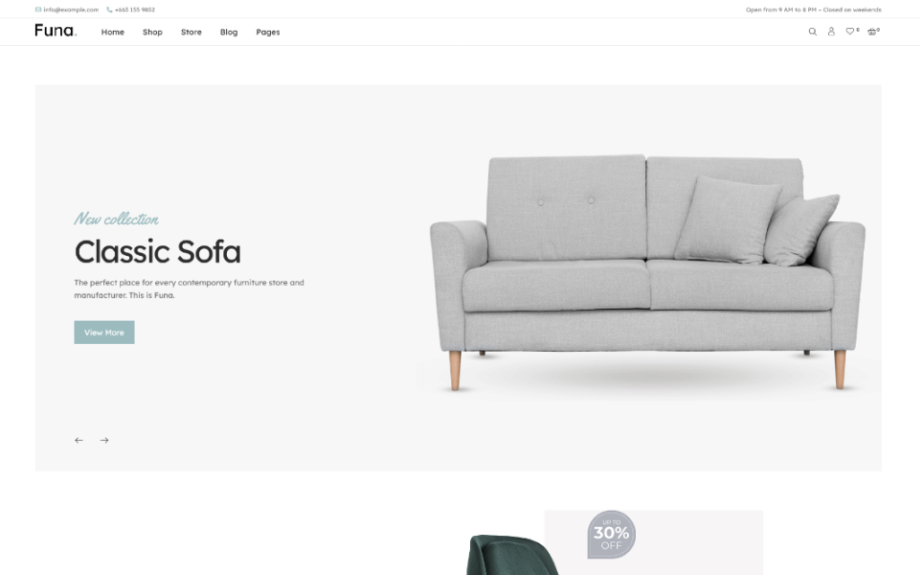Open the Home menu
This screenshot has width=924, height=575.
tap(113, 32)
